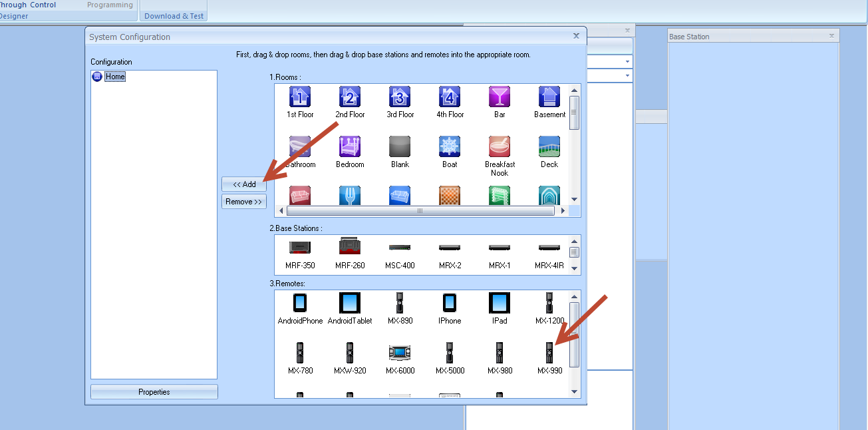Screen dimensions: 868x430
Task: Open the lower dropdown behind the dialog
Action: click(x=627, y=77)
